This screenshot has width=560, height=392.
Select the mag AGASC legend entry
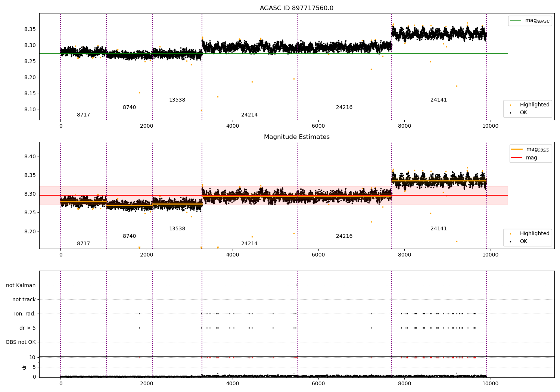coord(530,21)
